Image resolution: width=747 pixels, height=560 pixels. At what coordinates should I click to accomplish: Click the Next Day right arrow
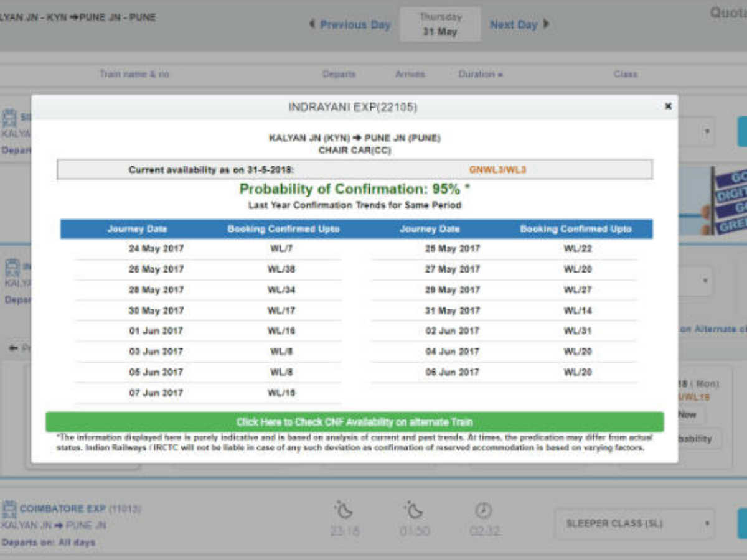coord(547,24)
